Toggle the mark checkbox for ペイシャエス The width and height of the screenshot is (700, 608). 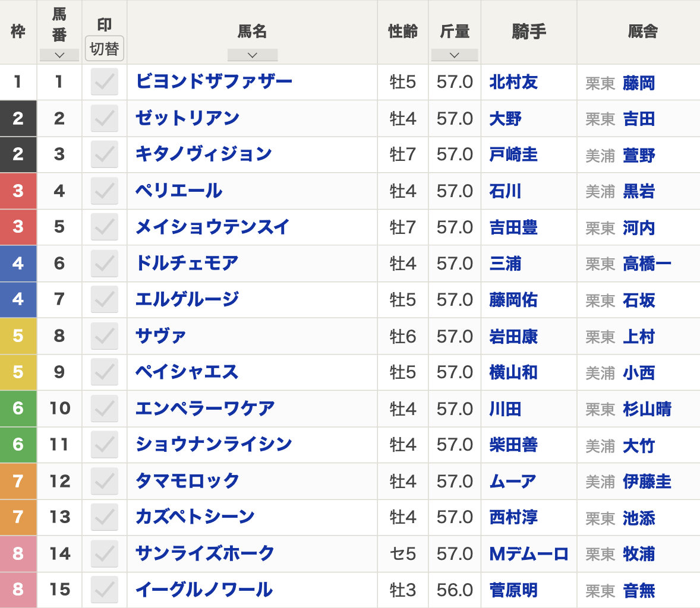coord(105,372)
